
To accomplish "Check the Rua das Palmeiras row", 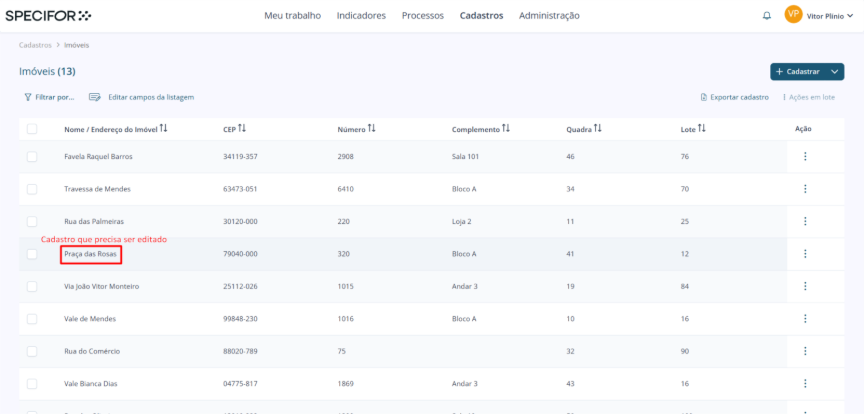I will (x=32, y=222).
